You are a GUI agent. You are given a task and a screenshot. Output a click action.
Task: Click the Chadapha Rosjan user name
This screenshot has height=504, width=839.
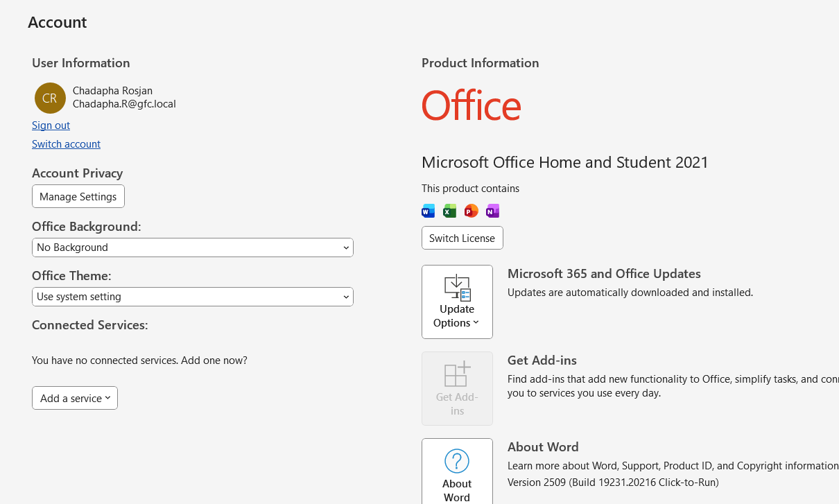click(112, 91)
